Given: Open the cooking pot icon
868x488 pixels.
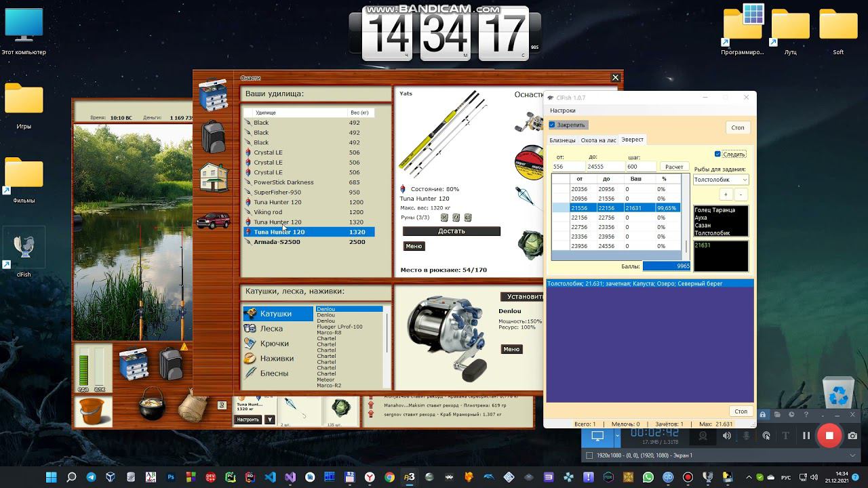Looking at the screenshot, I should pos(152,405).
